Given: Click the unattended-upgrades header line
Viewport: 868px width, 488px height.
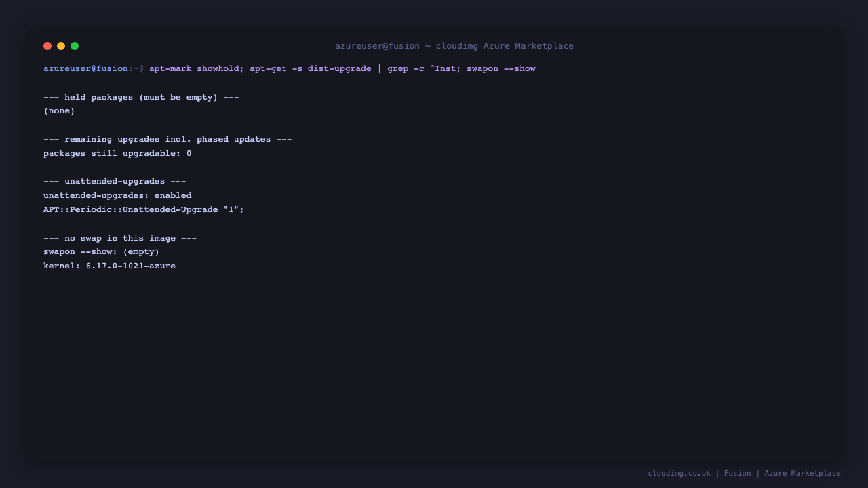Looking at the screenshot, I should [x=115, y=181].
